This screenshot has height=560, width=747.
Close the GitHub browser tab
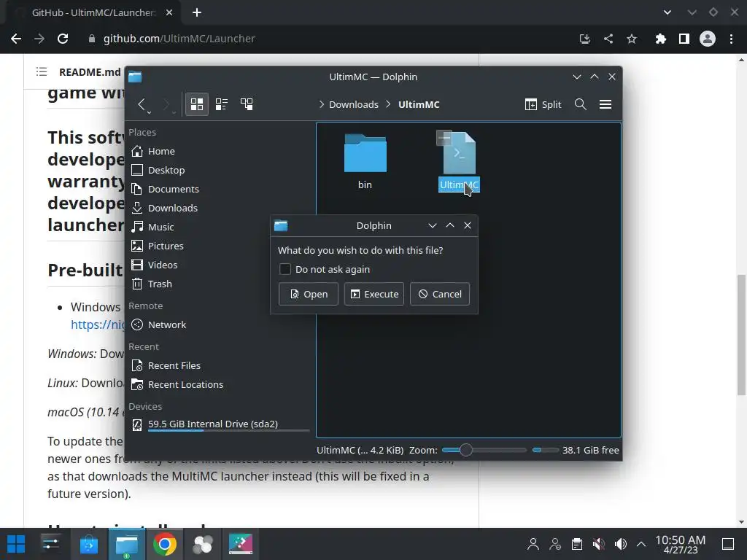point(169,13)
